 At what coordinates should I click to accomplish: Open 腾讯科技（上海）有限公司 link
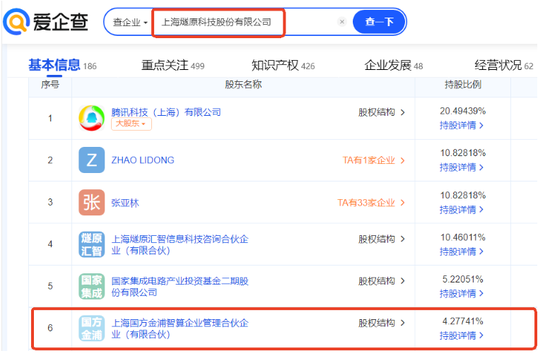pos(166,112)
